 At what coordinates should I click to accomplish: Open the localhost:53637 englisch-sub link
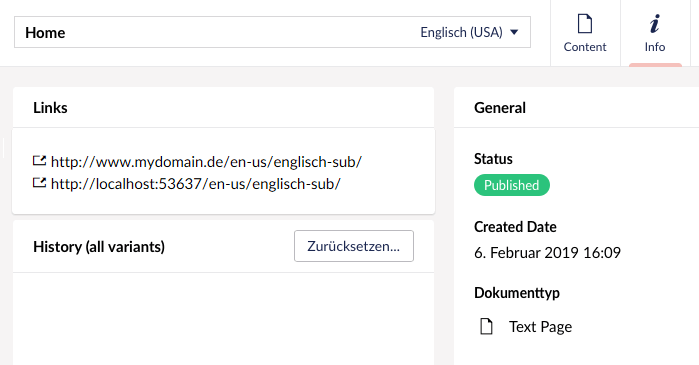(x=196, y=184)
